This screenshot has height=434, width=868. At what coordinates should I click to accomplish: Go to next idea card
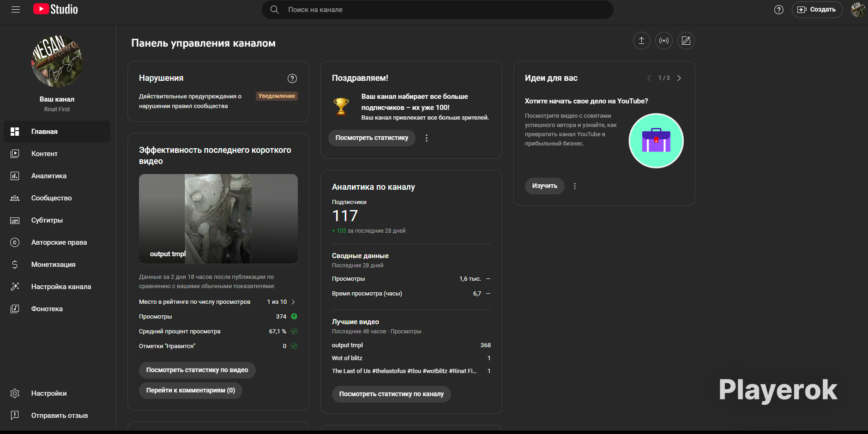(x=679, y=78)
